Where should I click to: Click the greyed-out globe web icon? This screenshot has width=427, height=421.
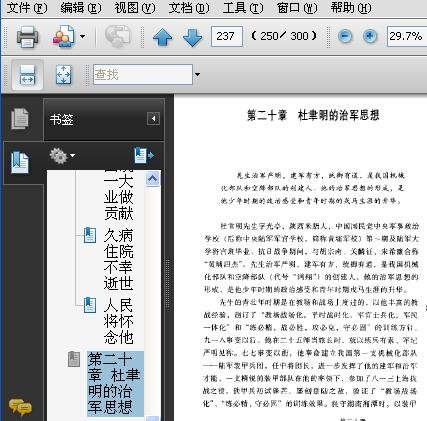[117, 36]
